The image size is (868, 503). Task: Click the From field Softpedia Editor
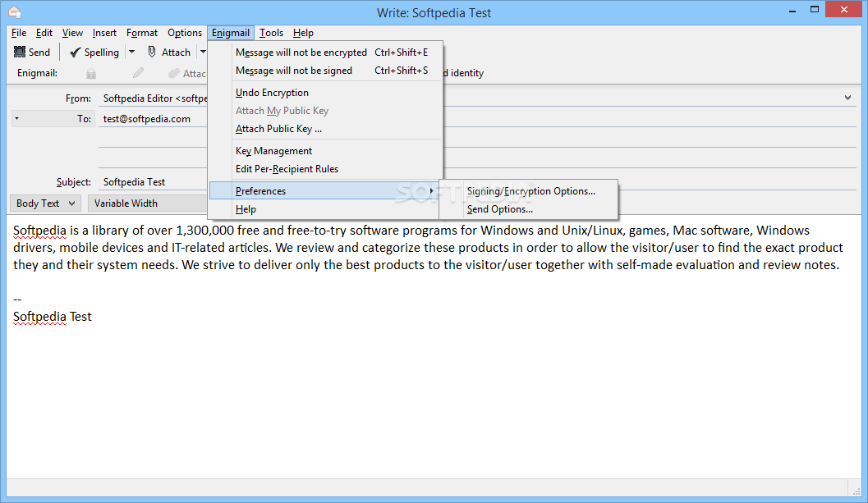153,98
